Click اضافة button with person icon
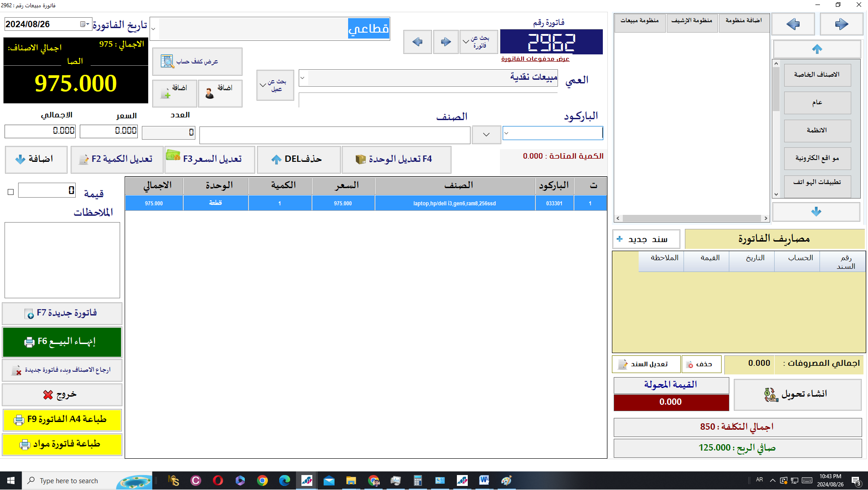The image size is (868, 490). 220,93
